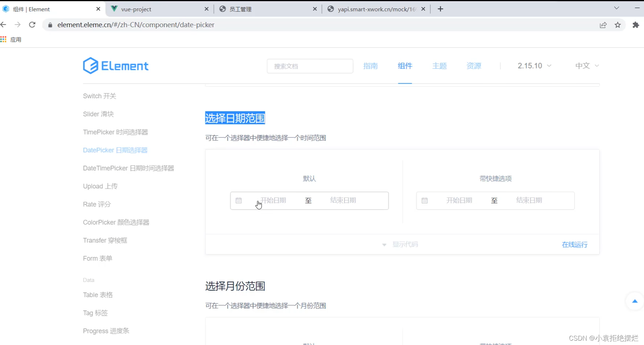Screen dimensions: 644x345
Task: Open DateTimePicker 日期时间选择器 in sidebar
Action: click(128, 168)
